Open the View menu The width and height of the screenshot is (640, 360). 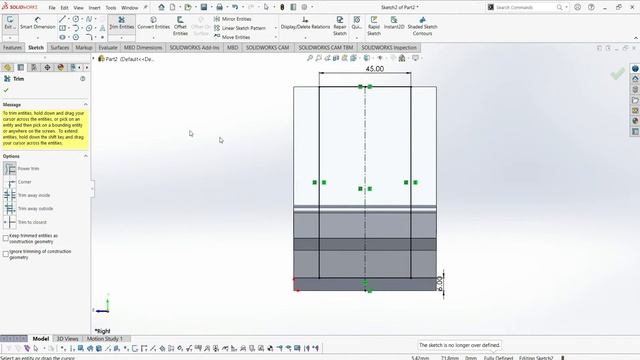click(78, 8)
